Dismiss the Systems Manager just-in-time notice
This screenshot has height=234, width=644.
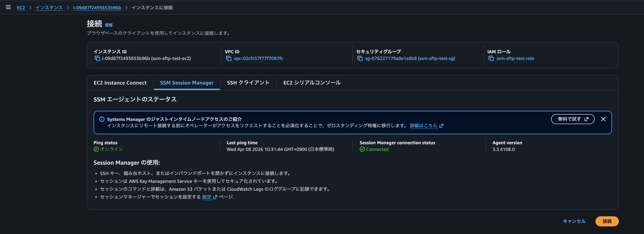click(603, 119)
